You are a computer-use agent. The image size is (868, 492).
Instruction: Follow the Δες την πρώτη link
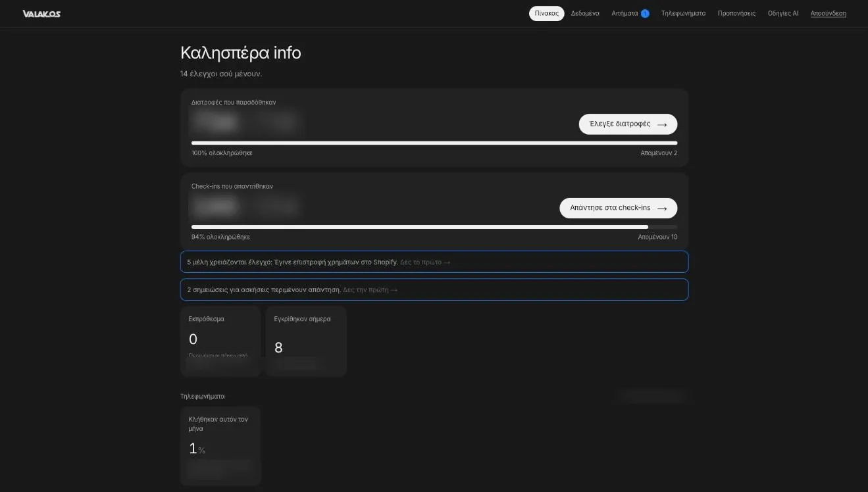pos(370,289)
